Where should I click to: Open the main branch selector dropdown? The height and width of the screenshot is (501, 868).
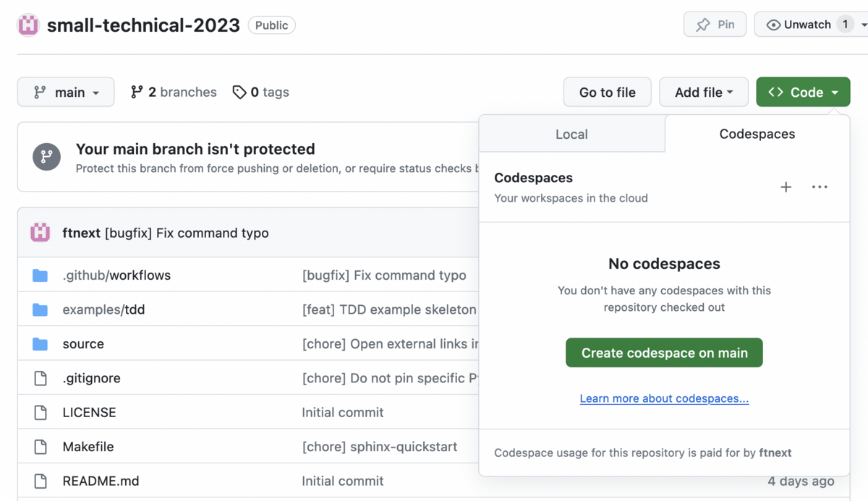[66, 92]
